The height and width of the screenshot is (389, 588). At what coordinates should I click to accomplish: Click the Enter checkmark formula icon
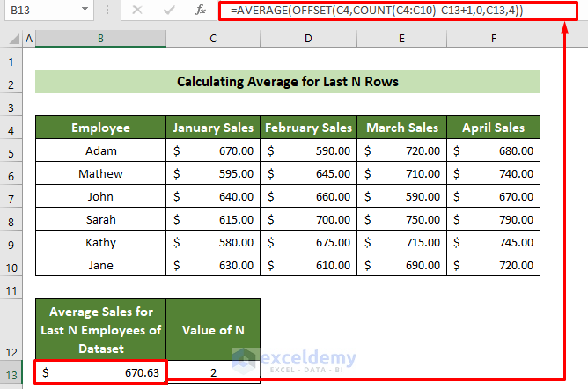point(170,11)
